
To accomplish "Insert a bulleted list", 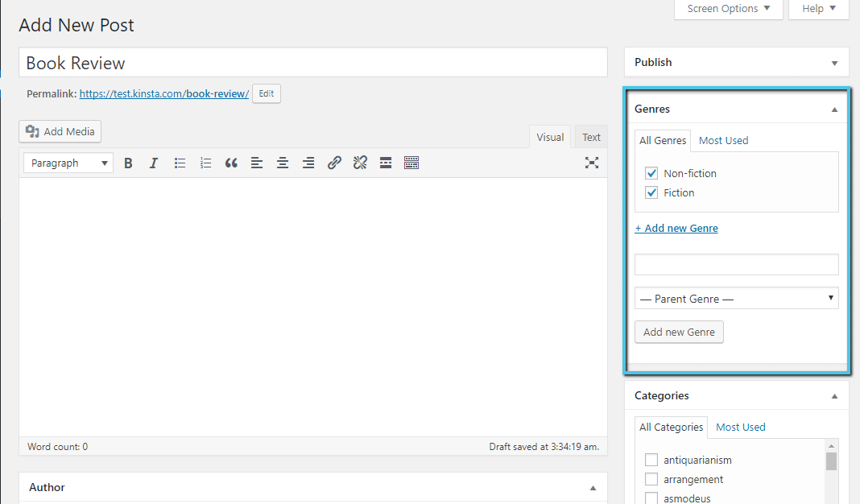I will pos(180,162).
